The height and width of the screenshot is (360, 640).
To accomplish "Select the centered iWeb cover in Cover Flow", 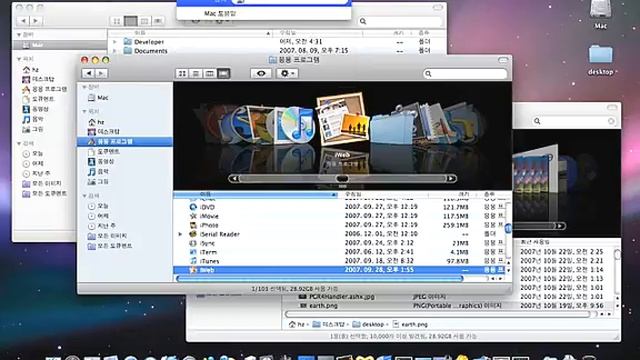I will [x=342, y=119].
